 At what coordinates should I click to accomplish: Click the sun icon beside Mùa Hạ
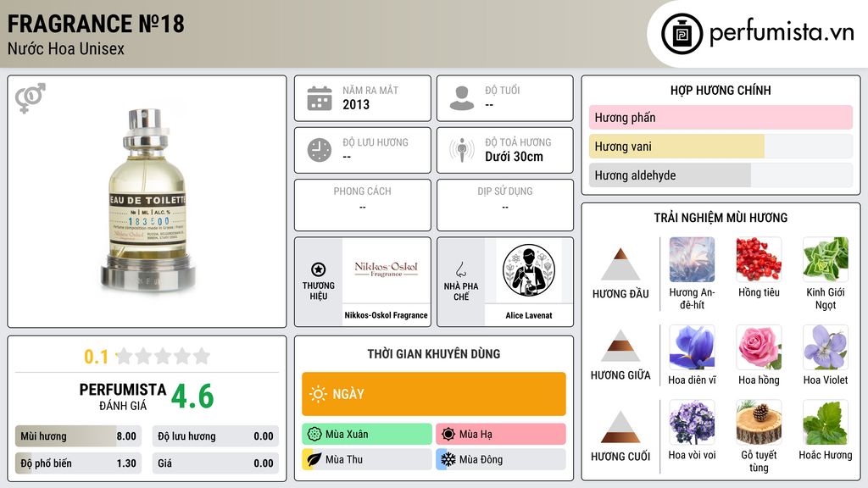click(x=448, y=435)
